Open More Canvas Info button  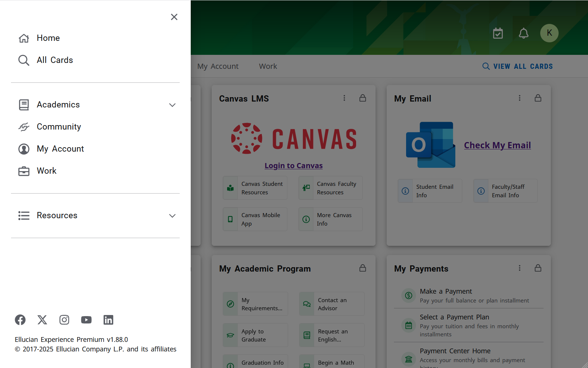[331, 219]
